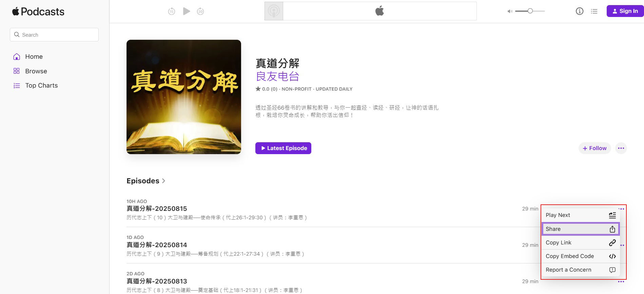Viewport: 644px width, 294px height.
Task: Click the Home house icon
Action: tap(17, 57)
